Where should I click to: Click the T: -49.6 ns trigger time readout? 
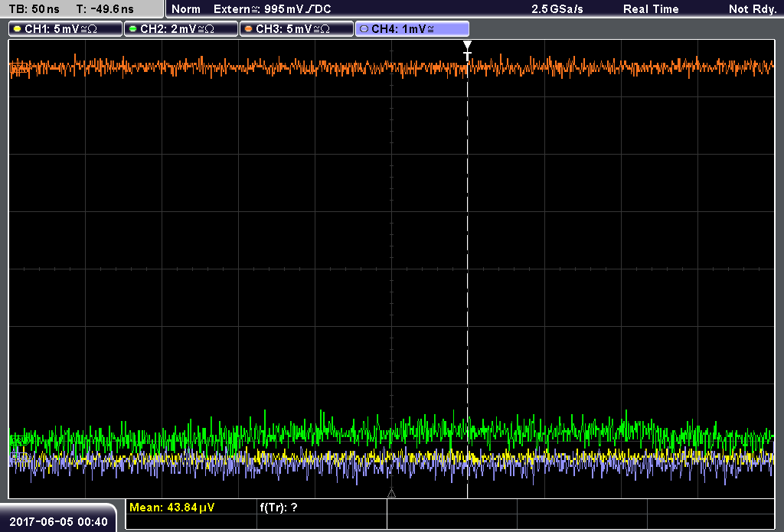pos(105,9)
